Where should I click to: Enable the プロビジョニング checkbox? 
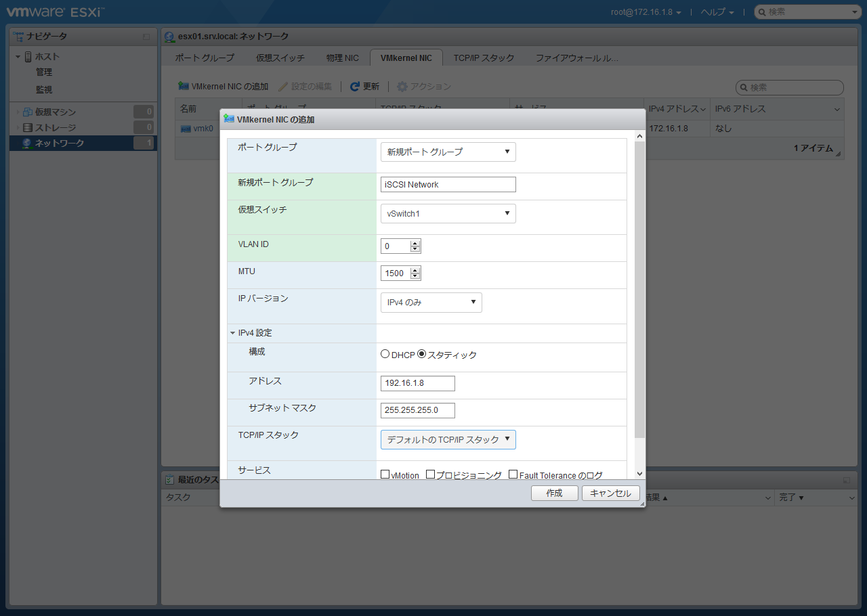[430, 475]
